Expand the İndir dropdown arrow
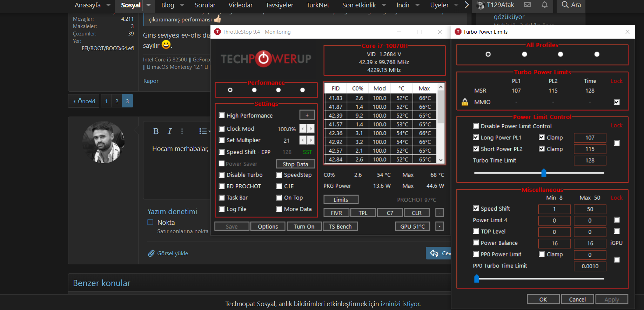644x310 pixels. click(x=417, y=5)
